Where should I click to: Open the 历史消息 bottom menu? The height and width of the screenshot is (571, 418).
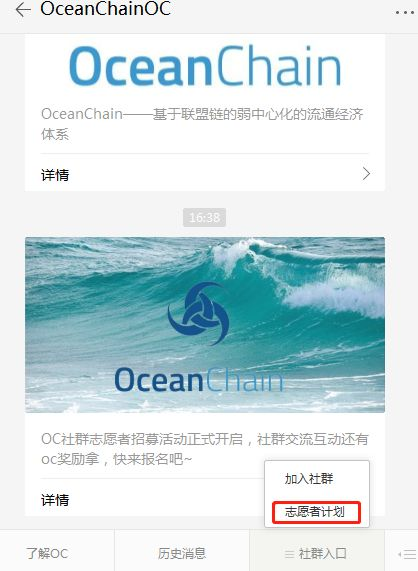coord(182,554)
